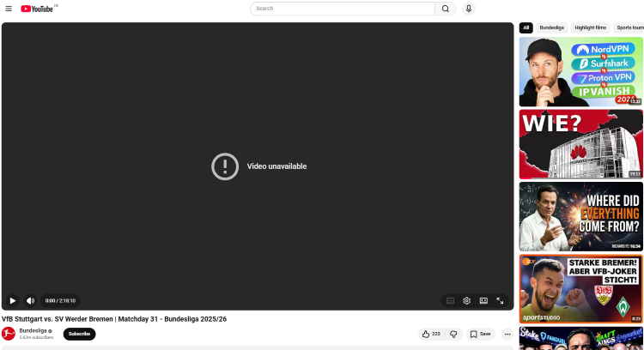Click the 0:00 / 2:18:10 time display
The height and width of the screenshot is (350, 644).
click(60, 301)
